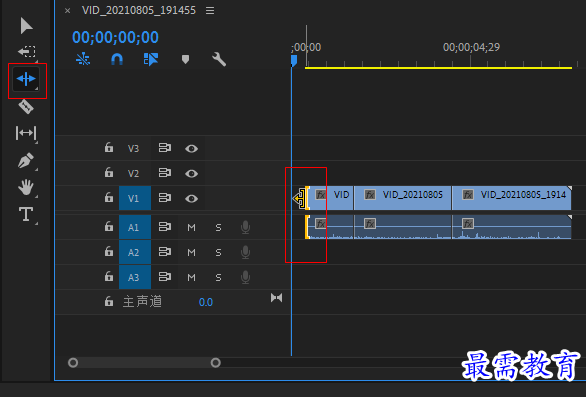This screenshot has width=586, height=397.
Task: Toggle sync lock on V2
Action: point(164,173)
